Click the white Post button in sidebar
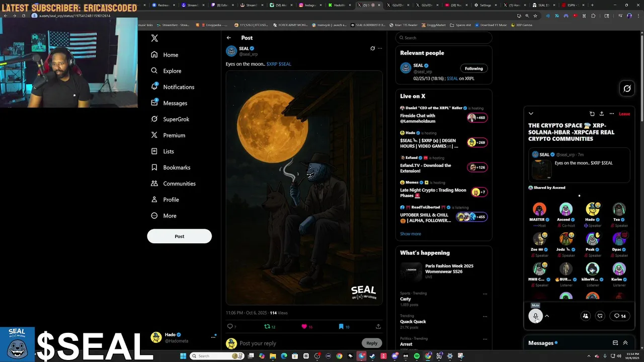Screen dimensions: 644x362 179,236
